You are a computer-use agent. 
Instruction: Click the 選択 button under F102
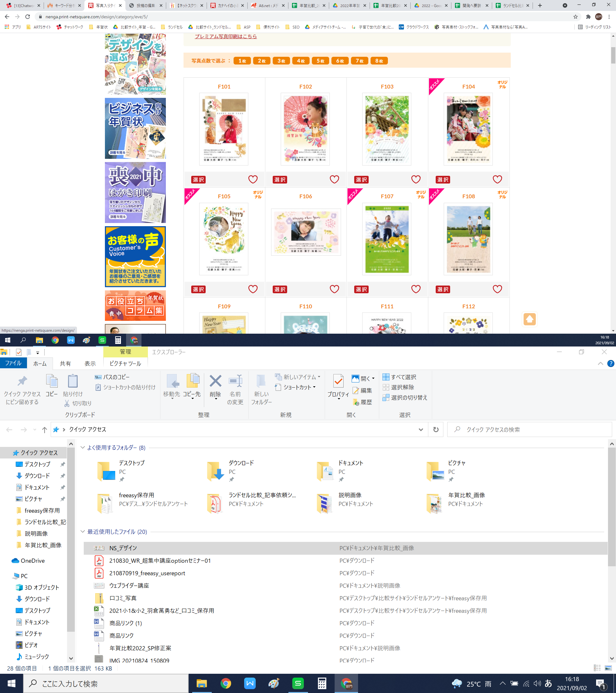tap(280, 180)
